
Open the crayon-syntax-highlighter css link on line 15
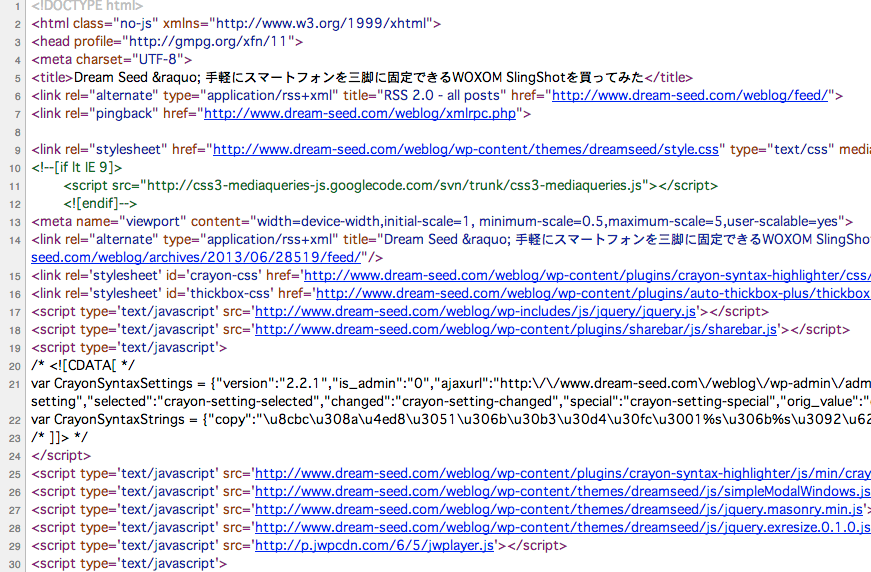tap(587, 275)
